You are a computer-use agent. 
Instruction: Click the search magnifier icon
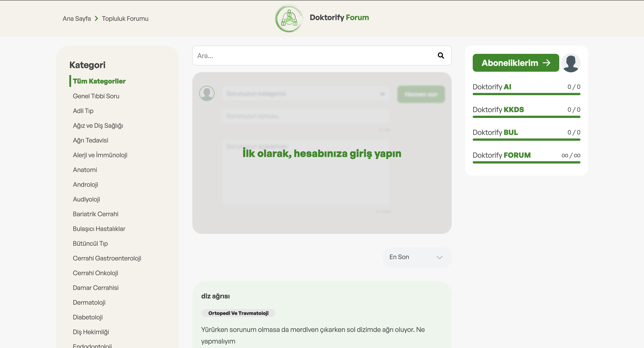click(441, 55)
